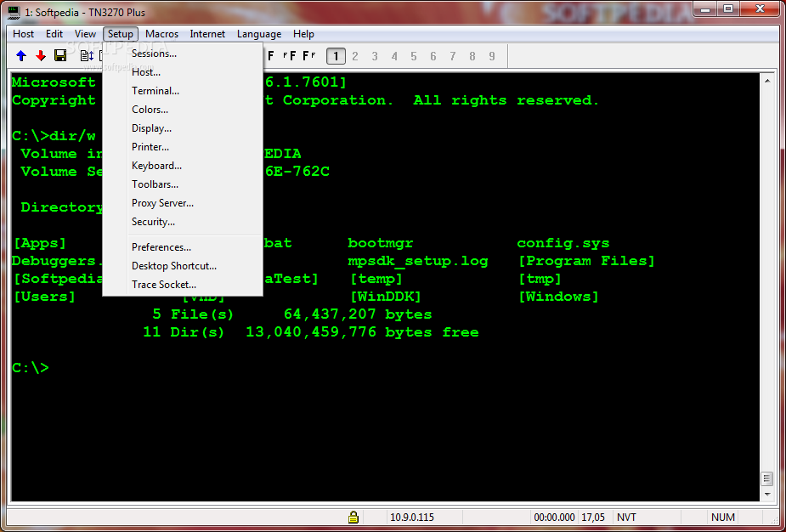Screen dimensions: 786x532
Task: Open the Macros menu
Action: (x=162, y=34)
